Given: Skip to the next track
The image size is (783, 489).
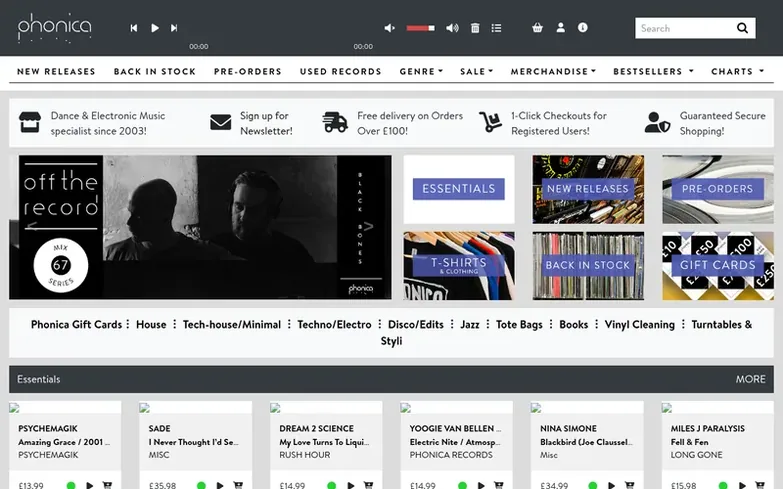Looking at the screenshot, I should point(174,28).
